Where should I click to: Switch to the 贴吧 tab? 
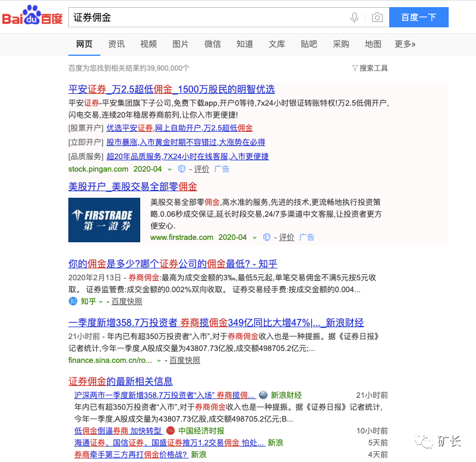(308, 45)
